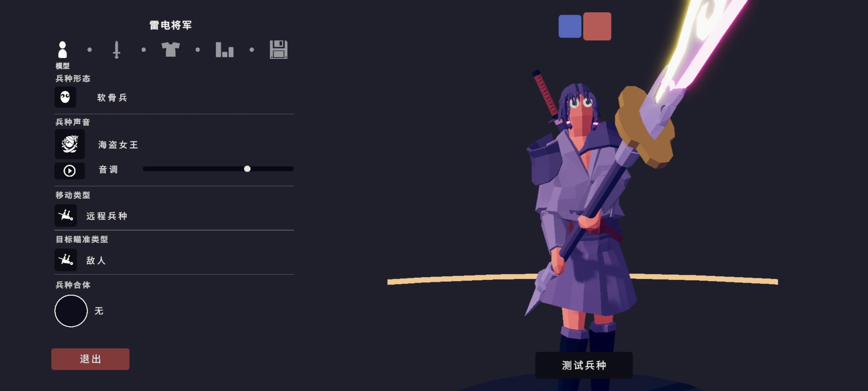Image resolution: width=868 pixels, height=391 pixels.
Task: Click the 海盗女王 pirate queen voice icon
Action: 70,144
